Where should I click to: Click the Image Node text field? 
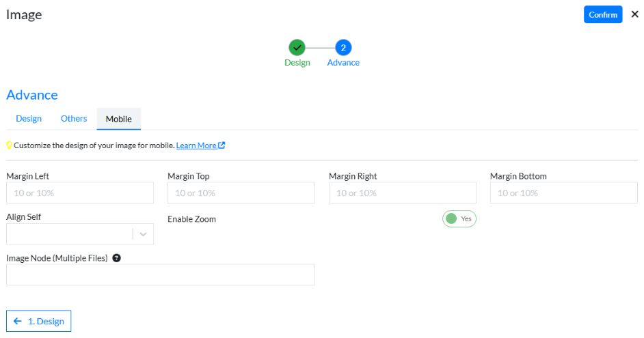[x=160, y=274]
